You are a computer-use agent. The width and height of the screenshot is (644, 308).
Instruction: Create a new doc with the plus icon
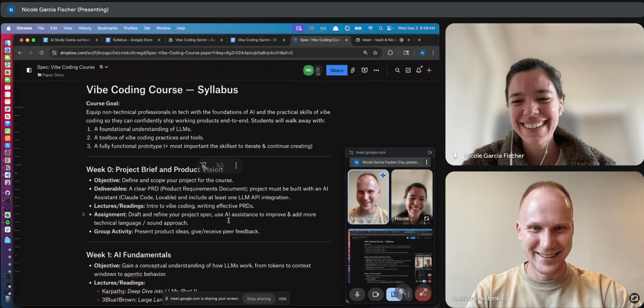(429, 70)
